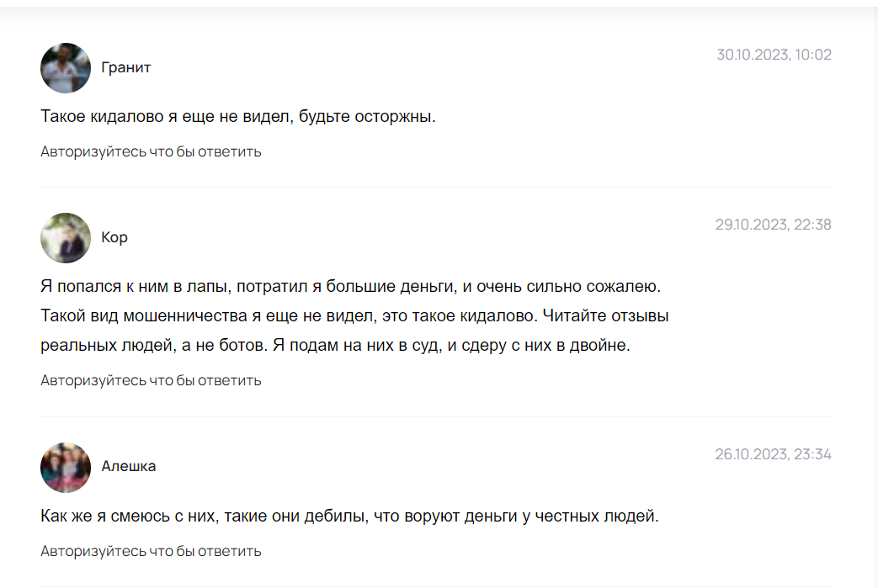Screen dimensions: 878x588
Task: Click the line mentioning мошенничества in Кор's comment
Action: 354,315
